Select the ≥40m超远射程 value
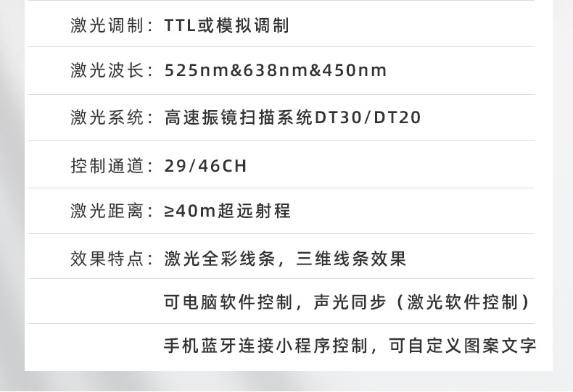 tap(227, 212)
